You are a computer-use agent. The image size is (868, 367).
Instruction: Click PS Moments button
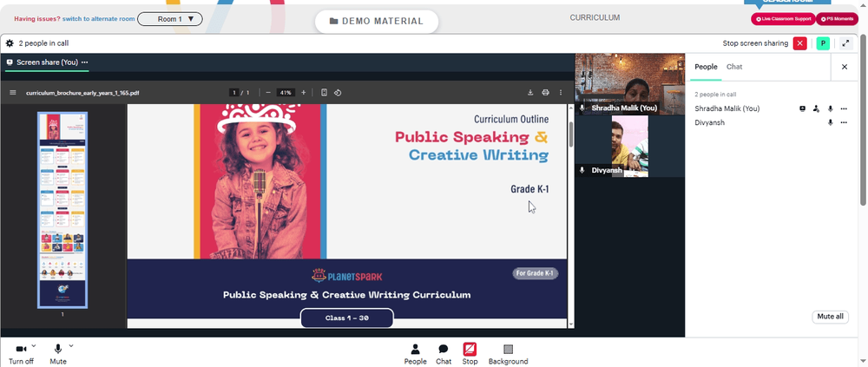837,19
